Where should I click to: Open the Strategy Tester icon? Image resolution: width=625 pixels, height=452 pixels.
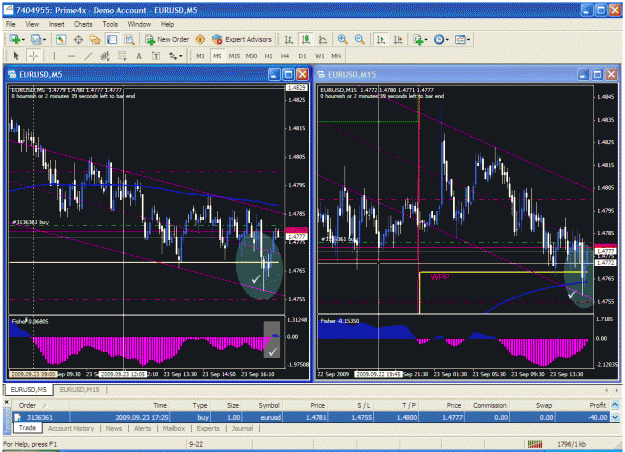[129, 39]
